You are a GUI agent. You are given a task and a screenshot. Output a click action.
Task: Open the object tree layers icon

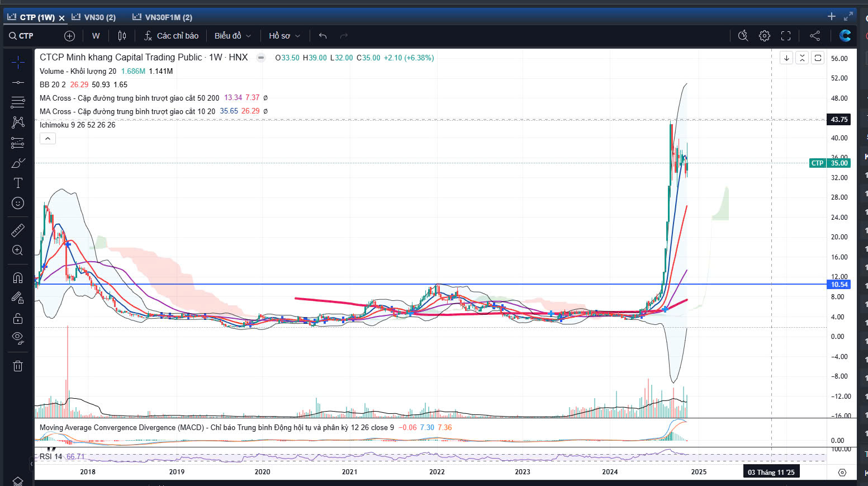click(x=18, y=481)
